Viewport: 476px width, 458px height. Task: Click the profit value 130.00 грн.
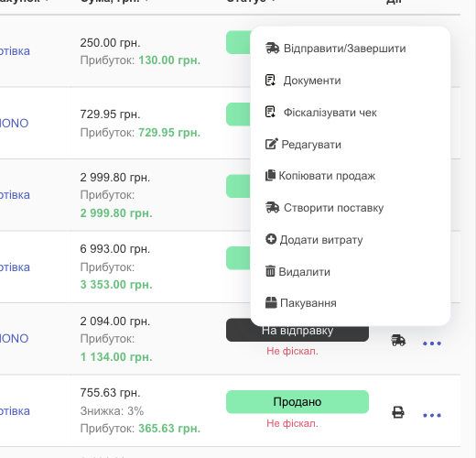[169, 60]
